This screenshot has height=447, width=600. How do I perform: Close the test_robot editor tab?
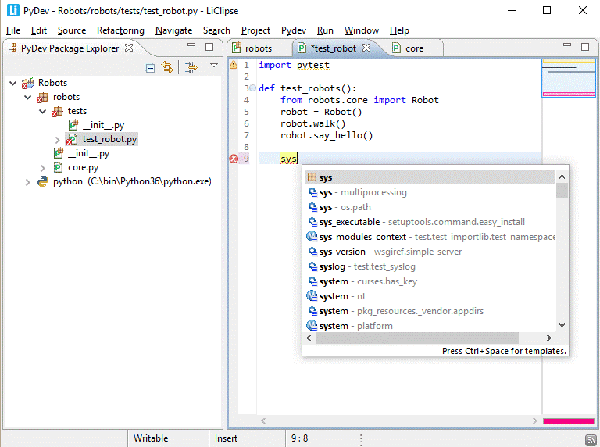[366, 48]
